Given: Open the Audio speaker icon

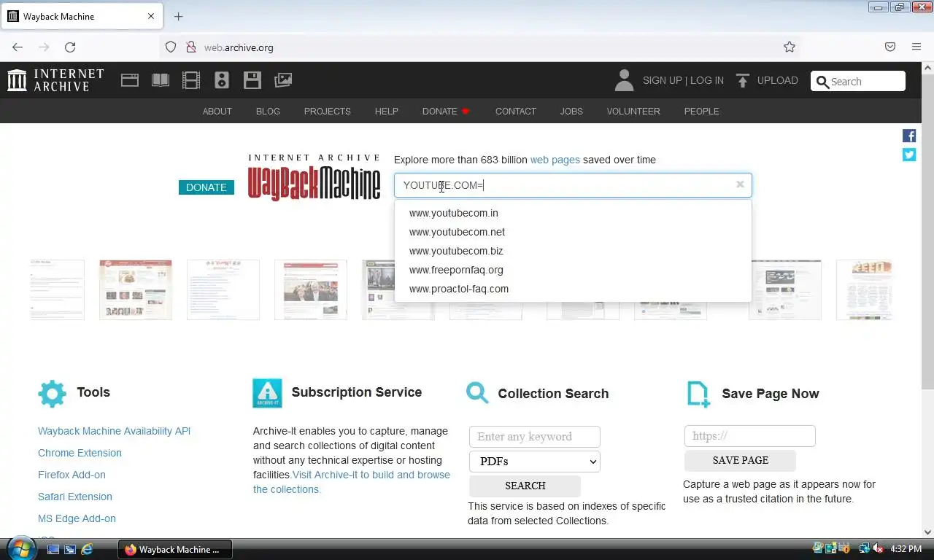Looking at the screenshot, I should click(x=222, y=80).
